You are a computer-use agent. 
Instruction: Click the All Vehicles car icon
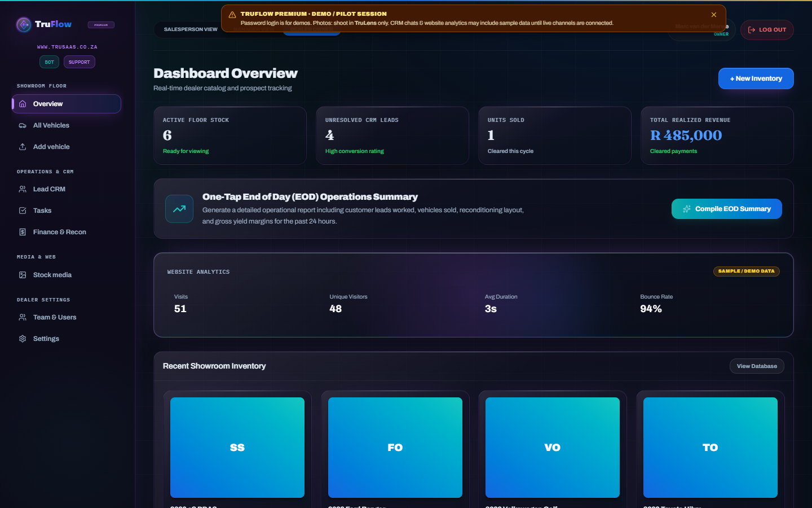(x=23, y=125)
